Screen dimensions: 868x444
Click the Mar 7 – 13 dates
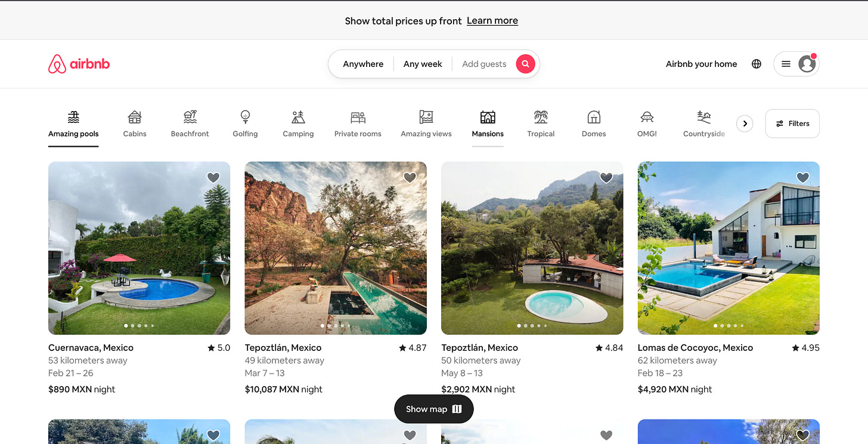[265, 373]
